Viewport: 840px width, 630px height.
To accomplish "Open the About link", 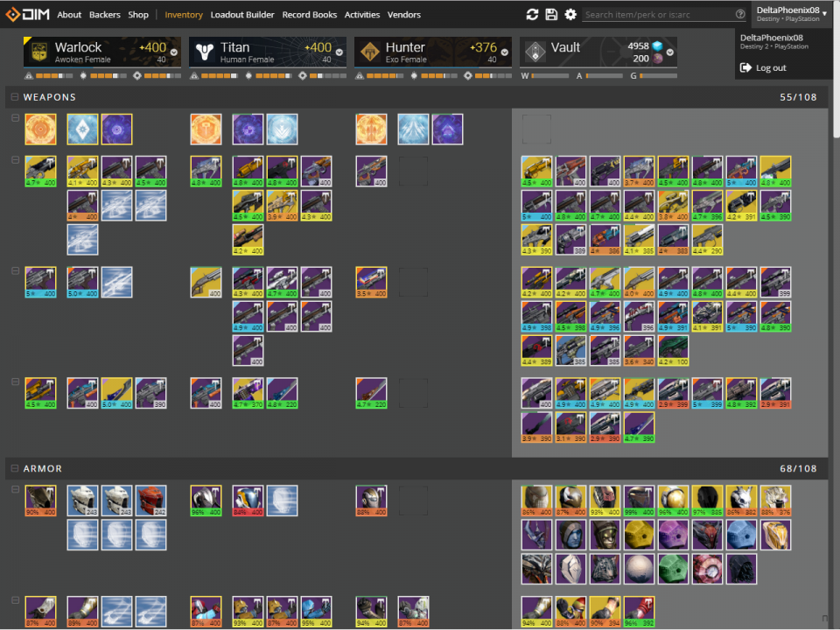I will pyautogui.click(x=69, y=15).
